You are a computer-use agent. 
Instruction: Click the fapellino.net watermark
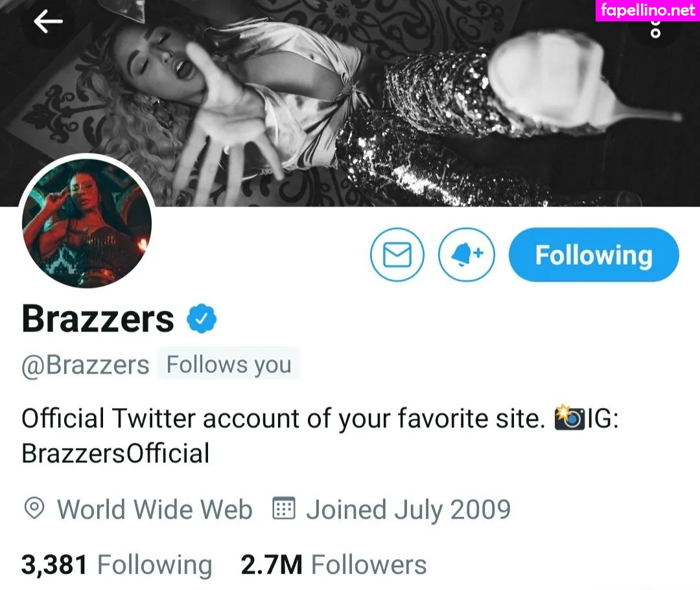(x=647, y=10)
